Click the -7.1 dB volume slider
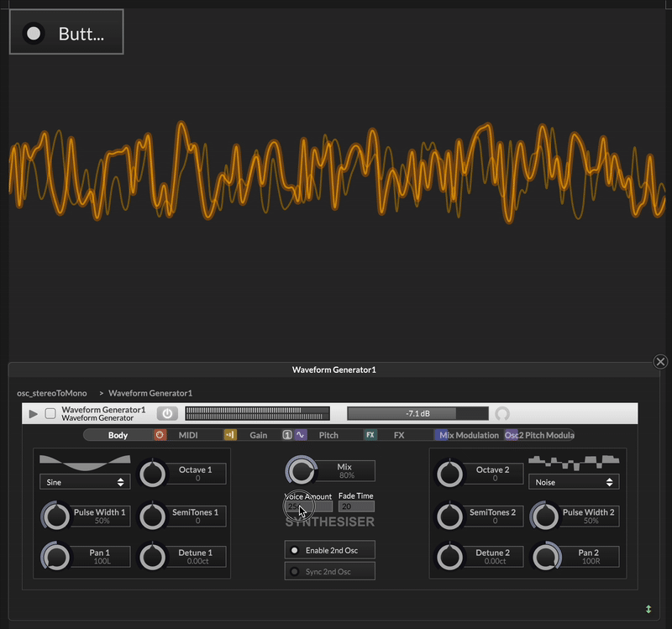 pos(417,413)
